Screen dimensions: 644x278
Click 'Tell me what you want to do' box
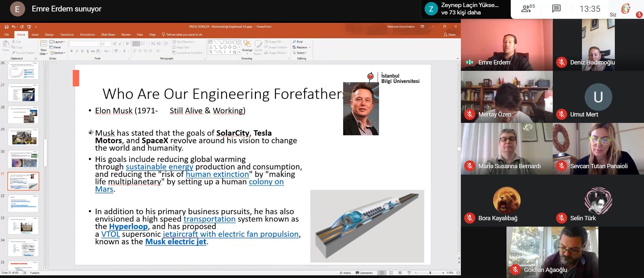tap(182, 35)
